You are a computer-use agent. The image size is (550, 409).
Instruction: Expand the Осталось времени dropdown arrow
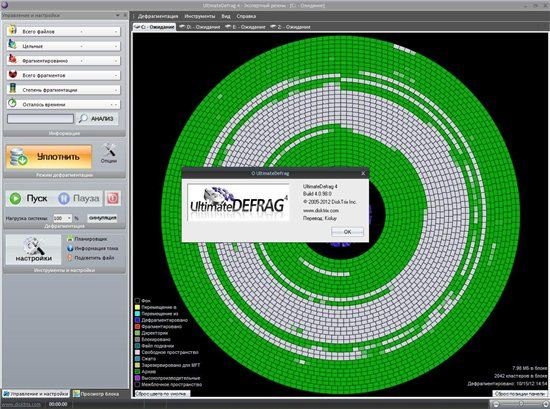tap(116, 105)
